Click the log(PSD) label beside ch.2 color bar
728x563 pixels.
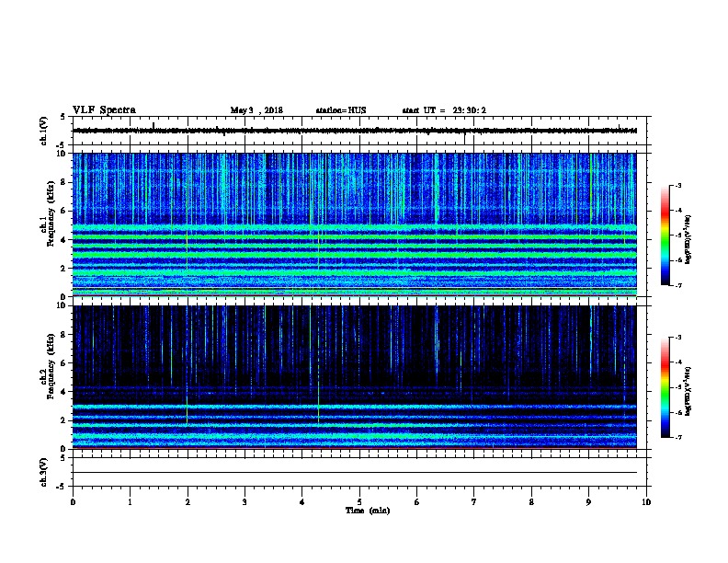point(688,391)
